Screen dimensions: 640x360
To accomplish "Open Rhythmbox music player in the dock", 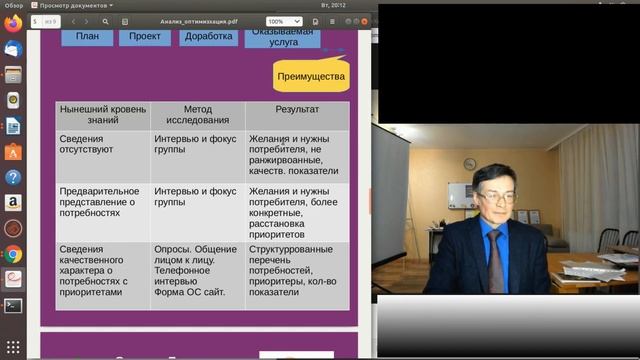I will [x=13, y=100].
